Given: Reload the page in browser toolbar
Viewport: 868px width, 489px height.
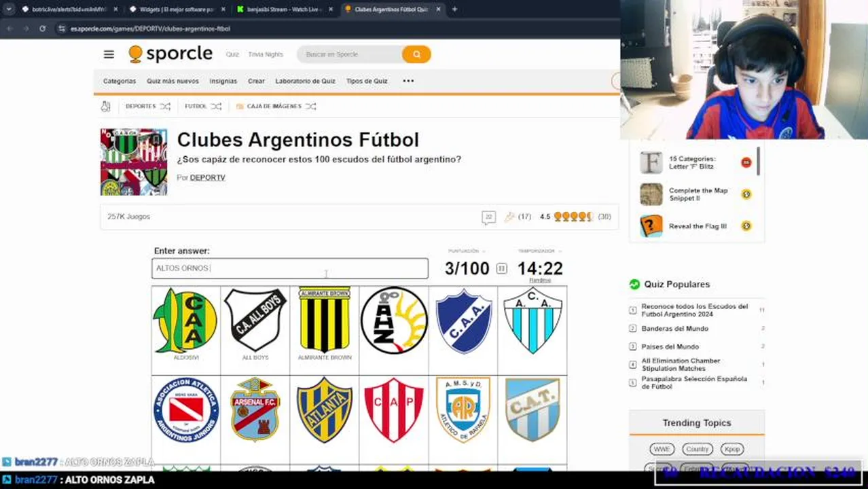Looking at the screenshot, I should [x=42, y=29].
